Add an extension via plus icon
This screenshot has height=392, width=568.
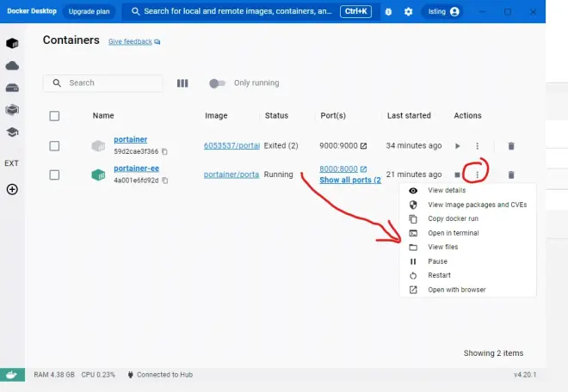point(12,189)
